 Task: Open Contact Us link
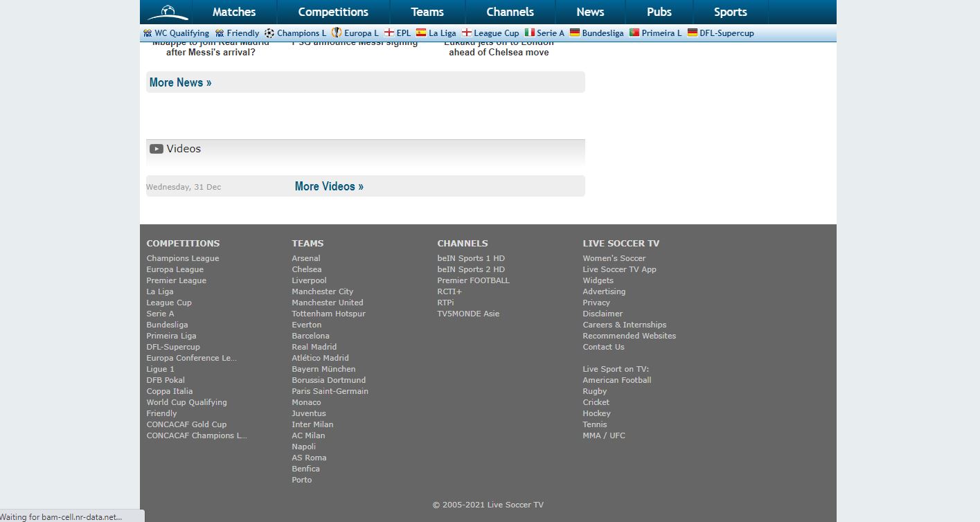(603, 347)
